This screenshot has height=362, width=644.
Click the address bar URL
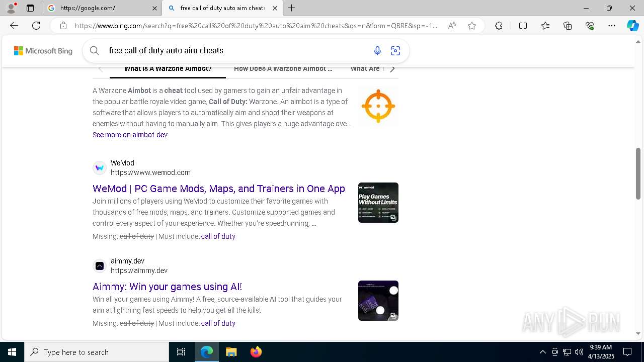pyautogui.click(x=256, y=26)
